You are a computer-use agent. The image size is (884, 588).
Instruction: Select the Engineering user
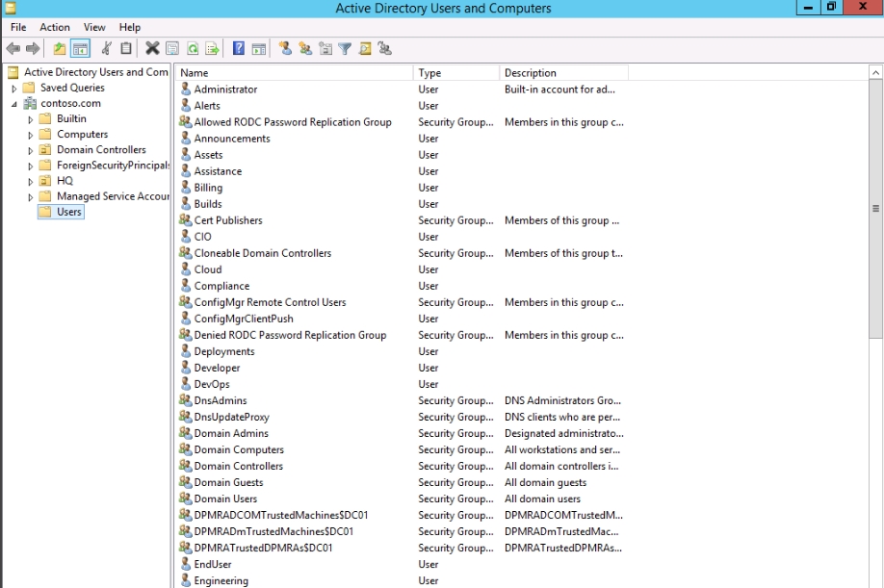coord(221,580)
